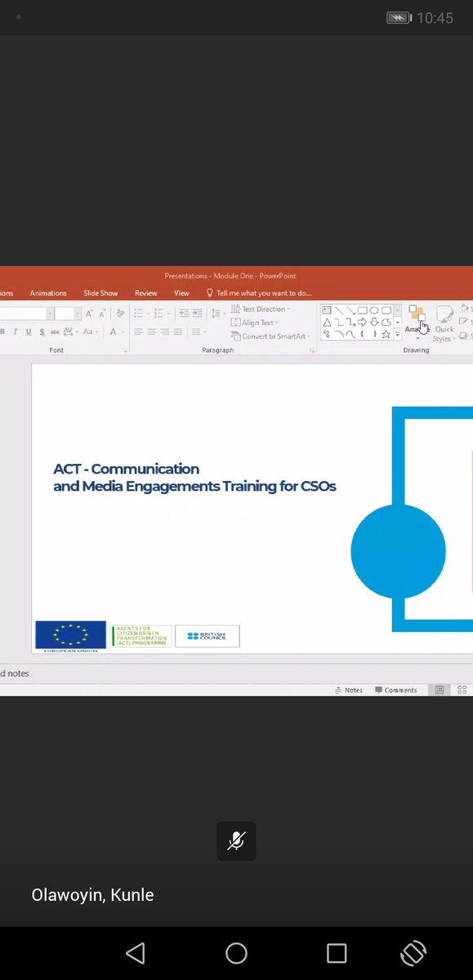Toggle Strikethrough (abc) formatting
Screen dimensions: 473x980
point(55,332)
